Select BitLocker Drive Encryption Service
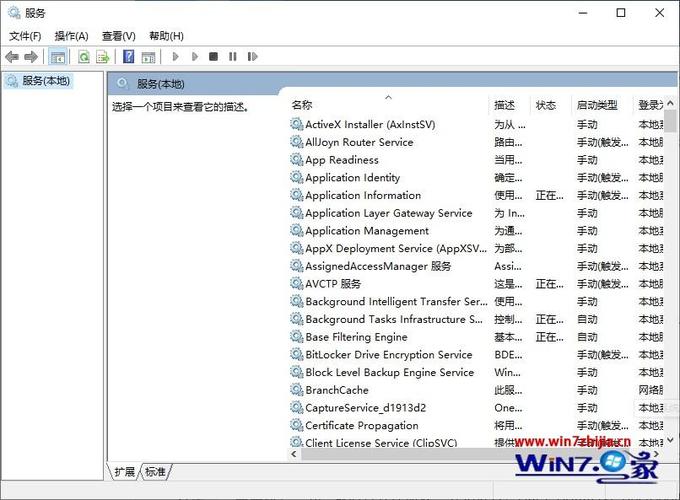 pos(476,355)
